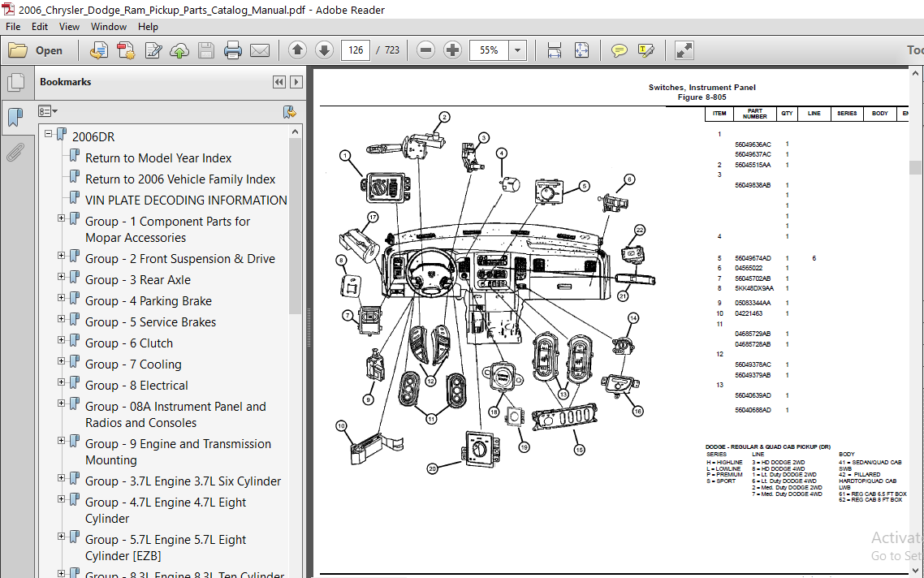The image size is (924, 578).
Task: Click the fit one full page icon
Action: click(581, 50)
